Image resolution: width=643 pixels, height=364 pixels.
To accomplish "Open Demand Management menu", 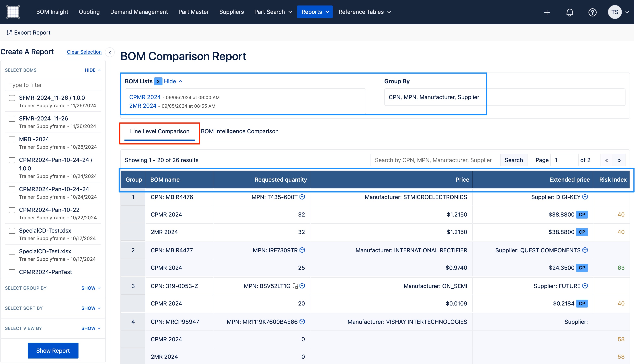I will pos(139,12).
